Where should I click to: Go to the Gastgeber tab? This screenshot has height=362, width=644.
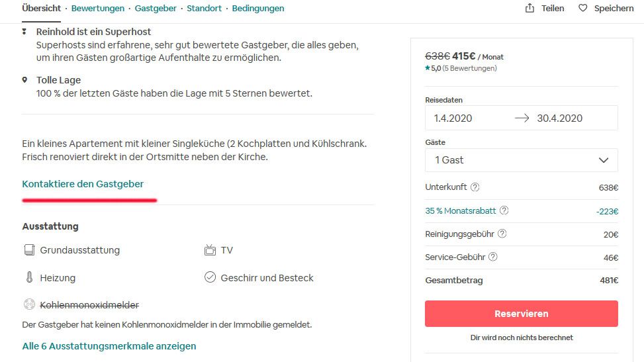156,9
